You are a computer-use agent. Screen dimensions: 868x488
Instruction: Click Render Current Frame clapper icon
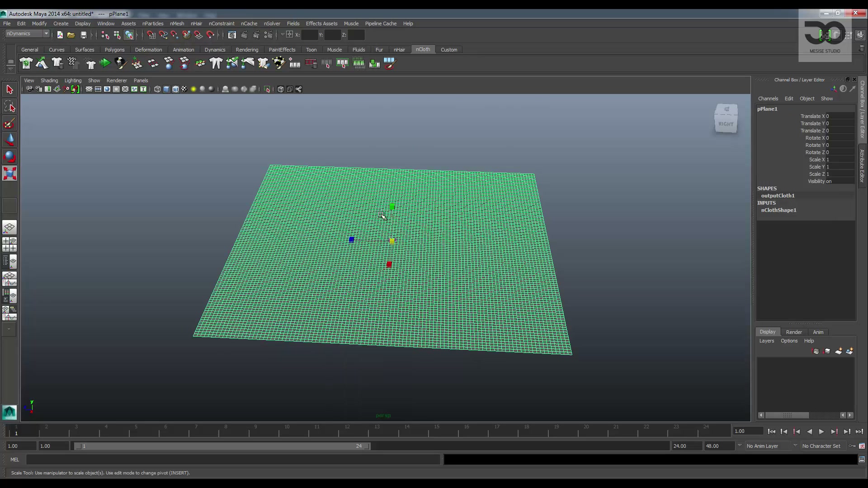(245, 35)
